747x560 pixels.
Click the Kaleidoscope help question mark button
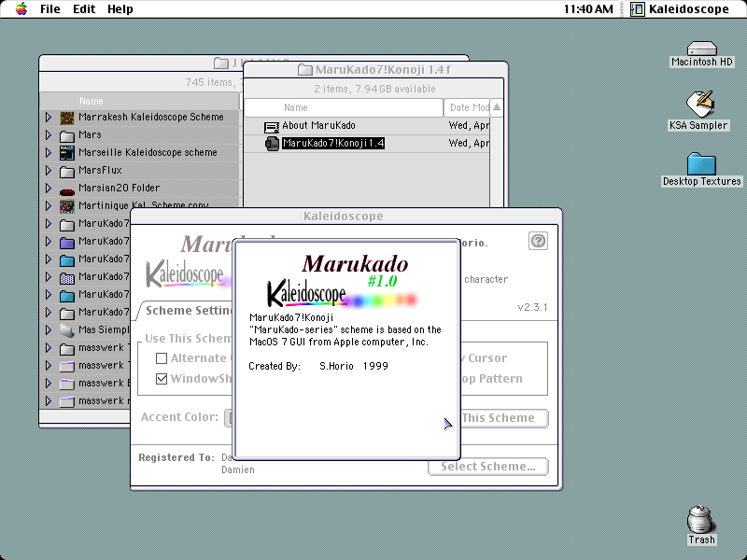point(538,241)
